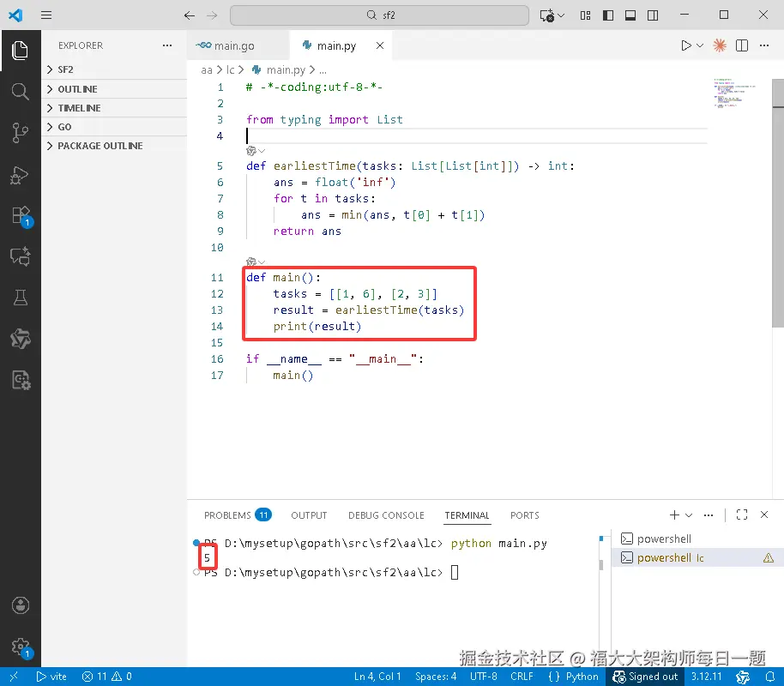The width and height of the screenshot is (784, 686).
Task: Open the Manage gear settings menu
Action: coord(21,647)
